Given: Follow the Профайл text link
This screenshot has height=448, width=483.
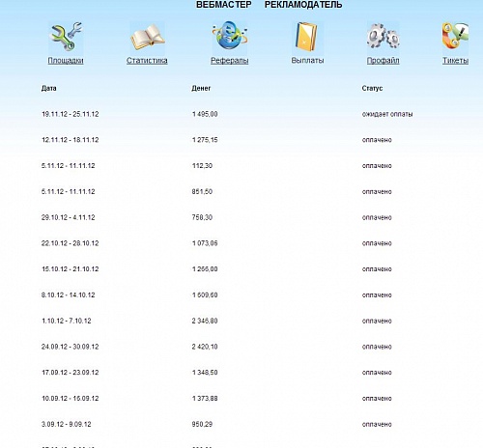Looking at the screenshot, I should coord(384,61).
